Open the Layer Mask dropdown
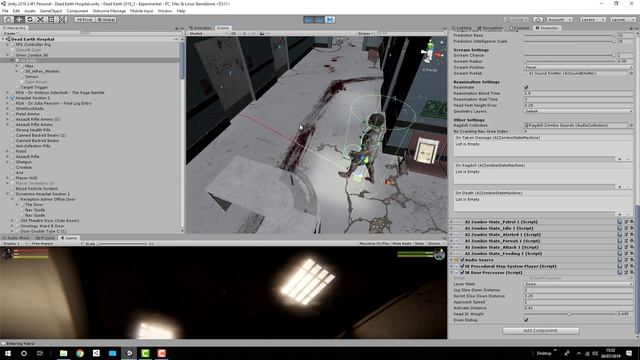Screen dimensions: 640x360 coord(578,284)
